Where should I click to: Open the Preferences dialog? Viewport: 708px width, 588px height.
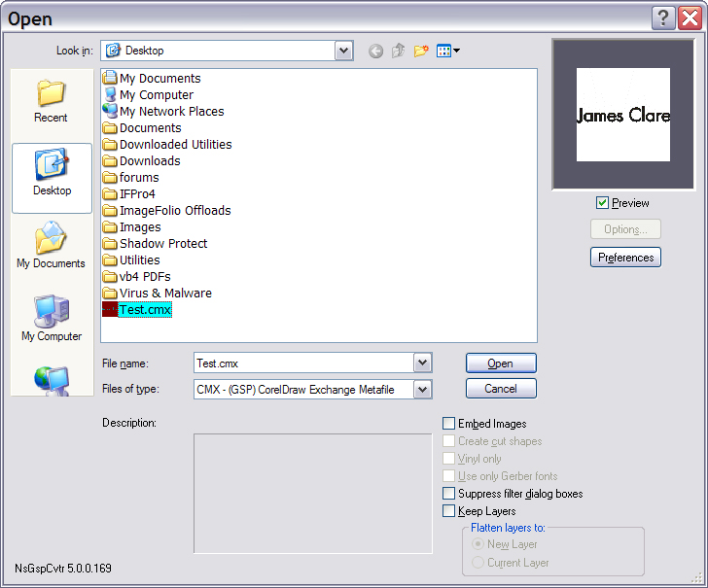[625, 258]
